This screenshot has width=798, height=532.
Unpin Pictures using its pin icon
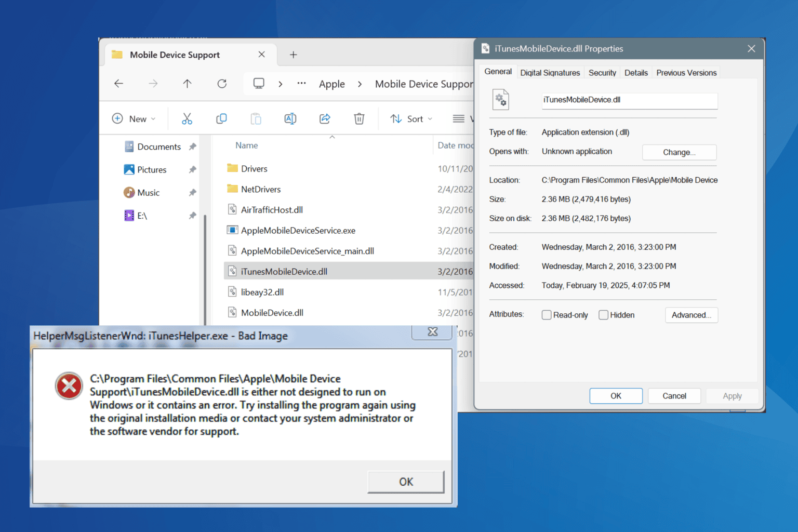click(193, 170)
